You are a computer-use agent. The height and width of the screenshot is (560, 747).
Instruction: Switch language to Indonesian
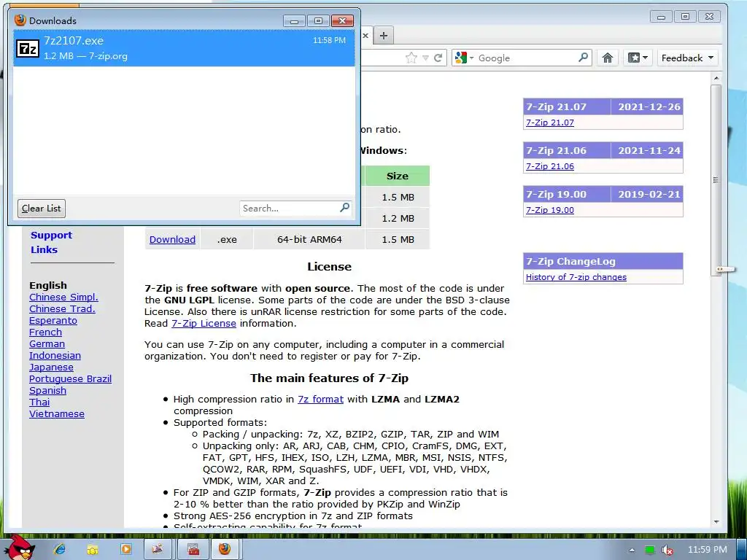[55, 355]
